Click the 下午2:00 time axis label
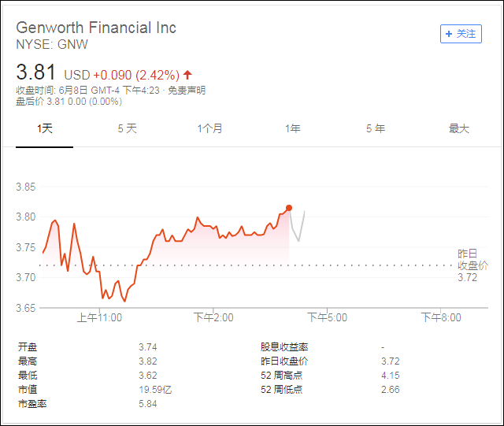The width and height of the screenshot is (504, 426). pyautogui.click(x=213, y=317)
